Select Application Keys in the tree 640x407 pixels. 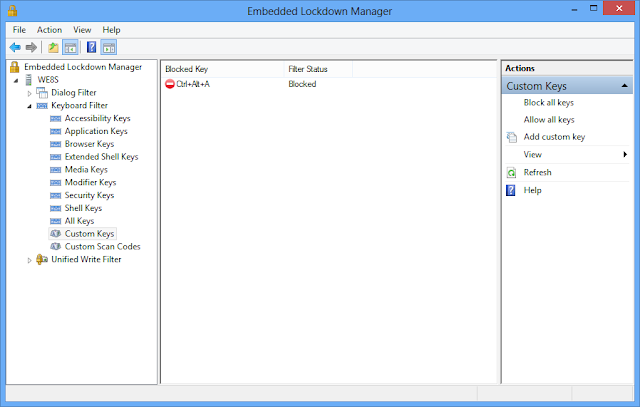96,131
